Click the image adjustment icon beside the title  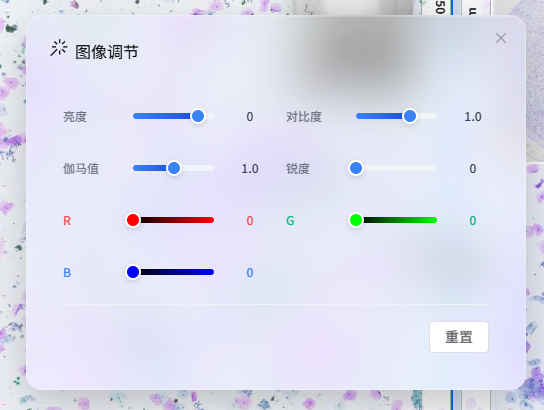click(x=59, y=48)
